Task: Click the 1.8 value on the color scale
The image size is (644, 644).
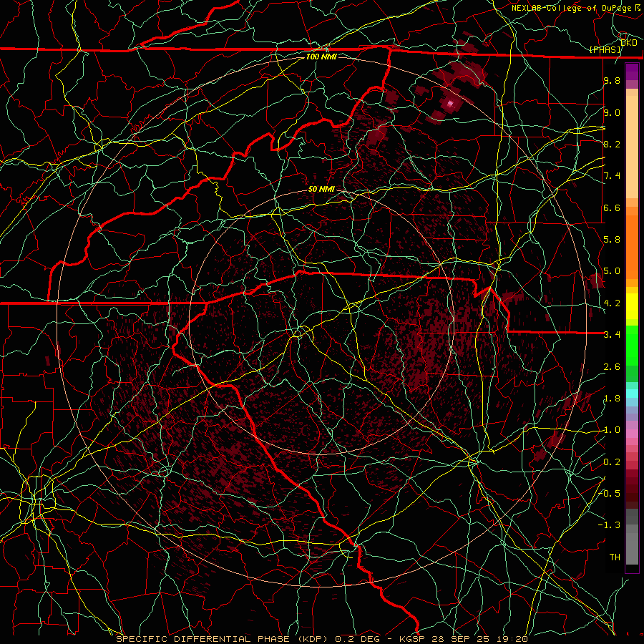Action: pyautogui.click(x=612, y=399)
